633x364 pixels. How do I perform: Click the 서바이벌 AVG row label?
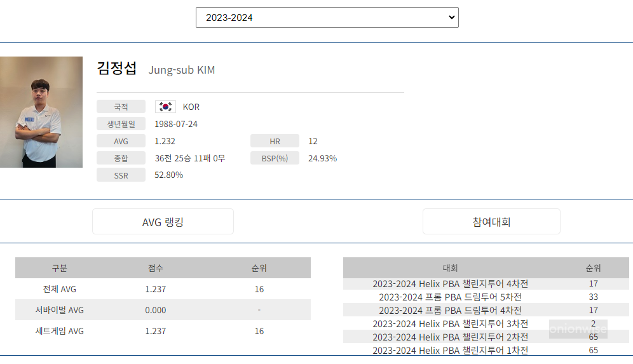tap(59, 310)
